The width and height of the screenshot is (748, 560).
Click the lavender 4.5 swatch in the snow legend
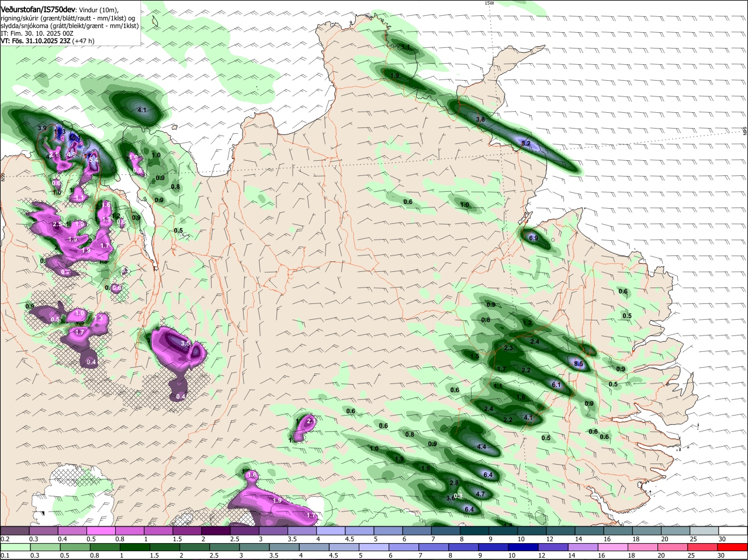[359, 530]
